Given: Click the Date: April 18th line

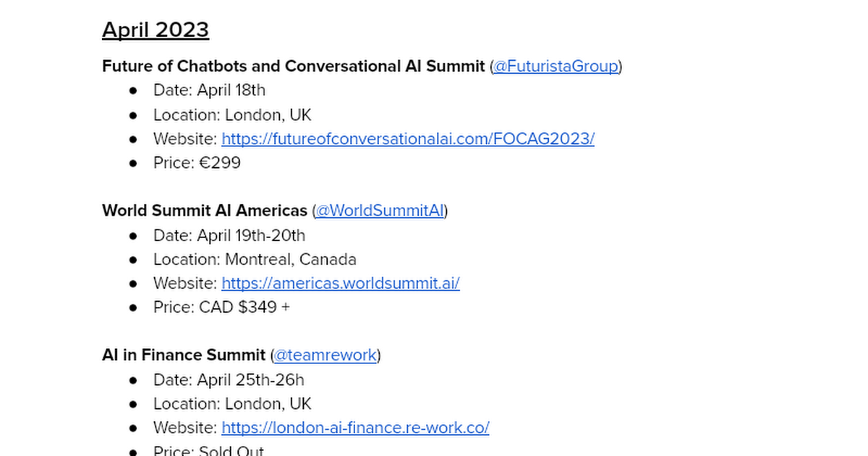Looking at the screenshot, I should [209, 90].
